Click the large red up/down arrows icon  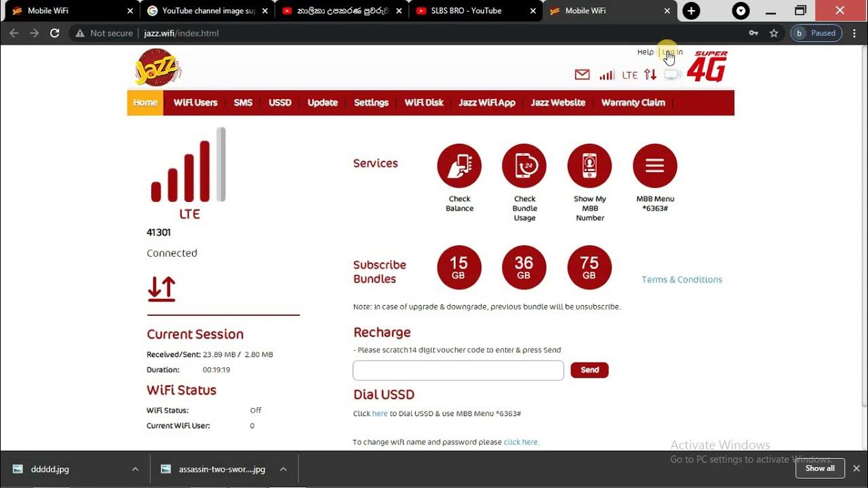pyautogui.click(x=161, y=289)
